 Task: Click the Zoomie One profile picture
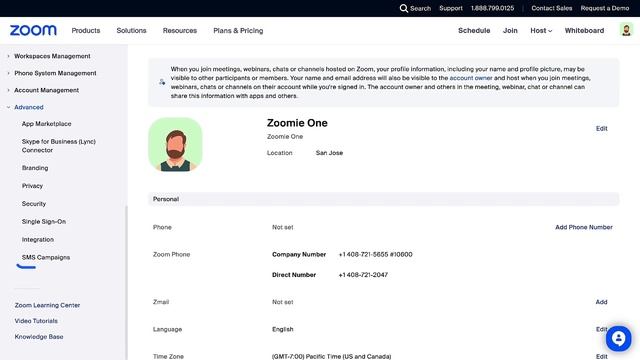(x=175, y=144)
